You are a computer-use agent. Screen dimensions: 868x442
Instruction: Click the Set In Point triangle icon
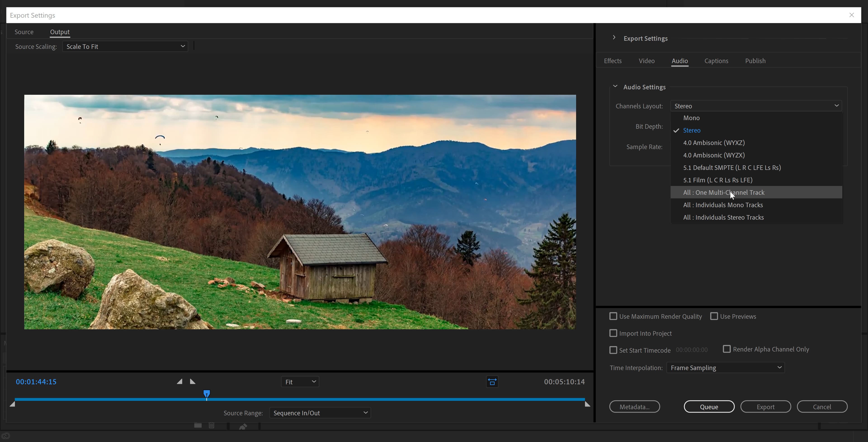(180, 381)
